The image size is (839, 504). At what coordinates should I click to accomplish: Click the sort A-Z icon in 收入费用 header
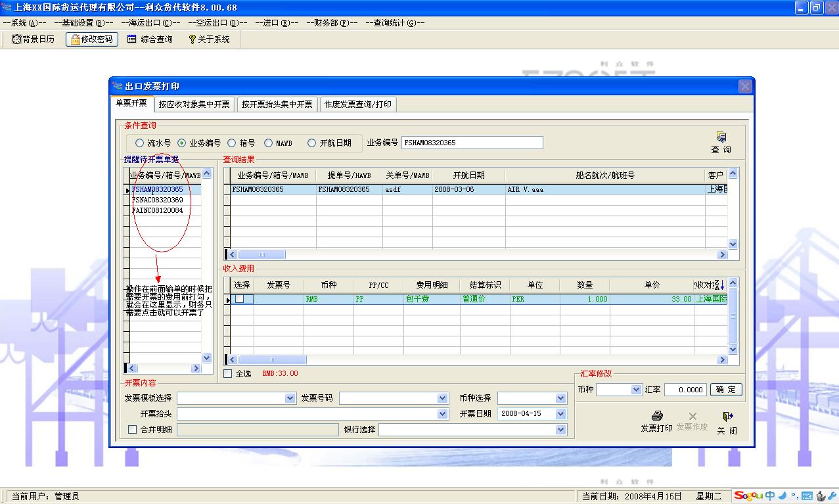(x=719, y=285)
